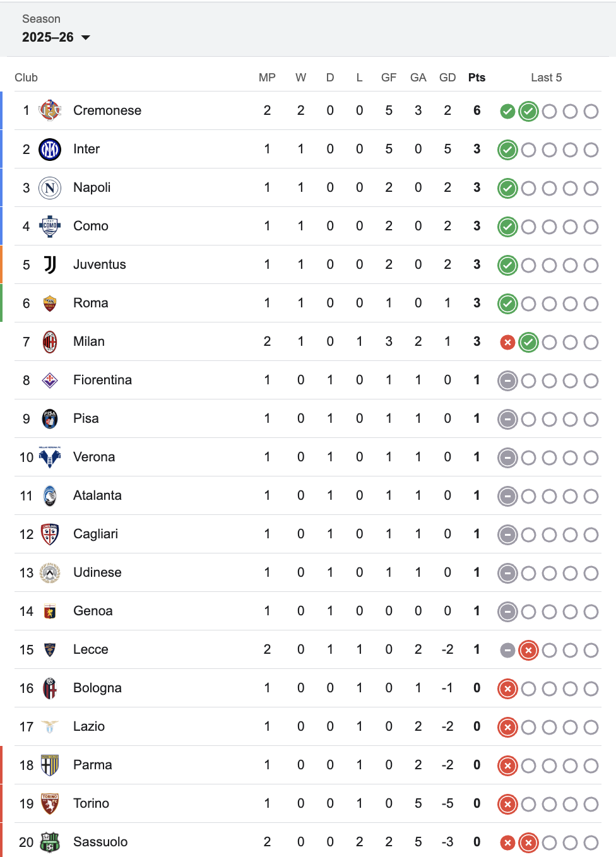Click the Cremonese club crest
Viewport: 616px width, 857px height.
[x=50, y=110]
